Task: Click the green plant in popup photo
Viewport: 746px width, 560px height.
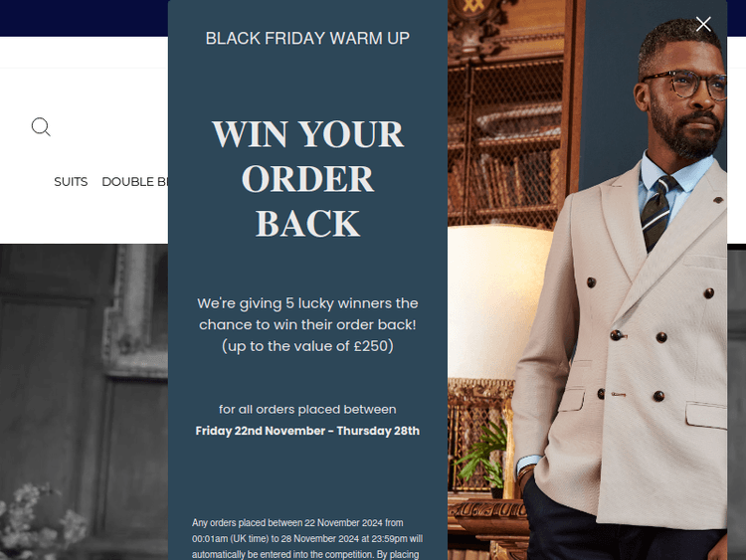Action: pos(480,456)
